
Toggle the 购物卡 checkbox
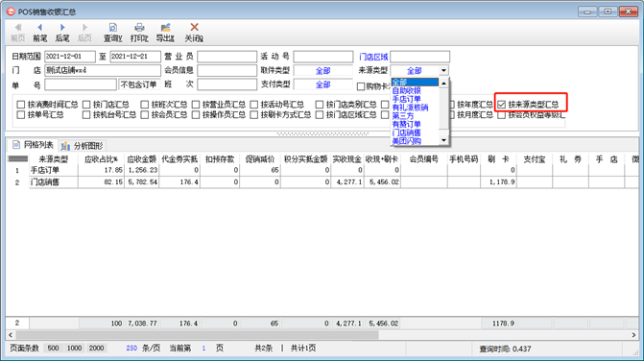(x=361, y=86)
